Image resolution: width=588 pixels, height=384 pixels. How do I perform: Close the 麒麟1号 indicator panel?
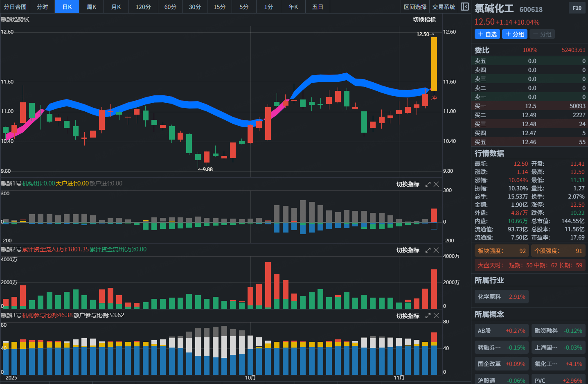point(436,184)
